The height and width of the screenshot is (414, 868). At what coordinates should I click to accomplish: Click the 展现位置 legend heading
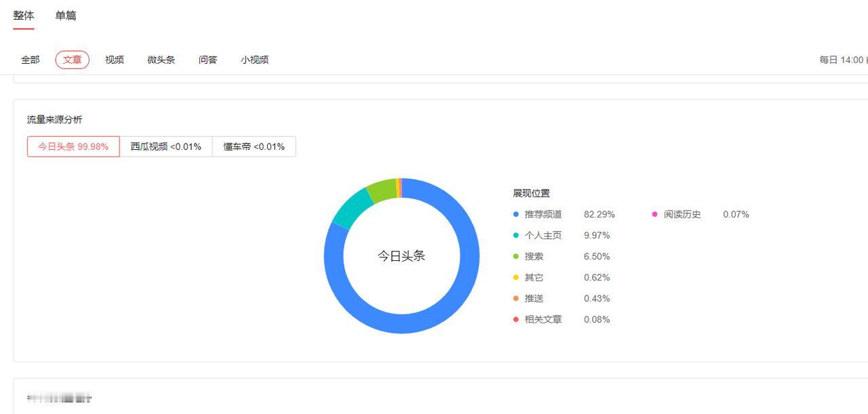[x=532, y=193]
